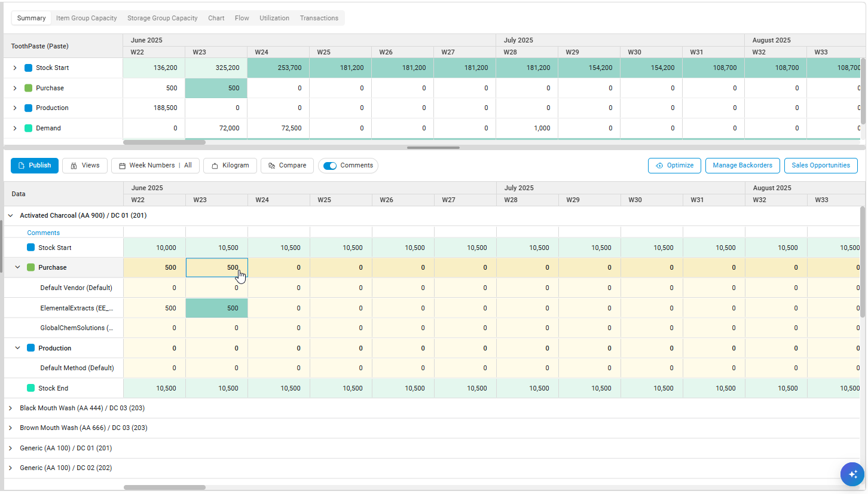Click the summary grid vertical scrollbar
868x494 pixels.
pos(863,91)
